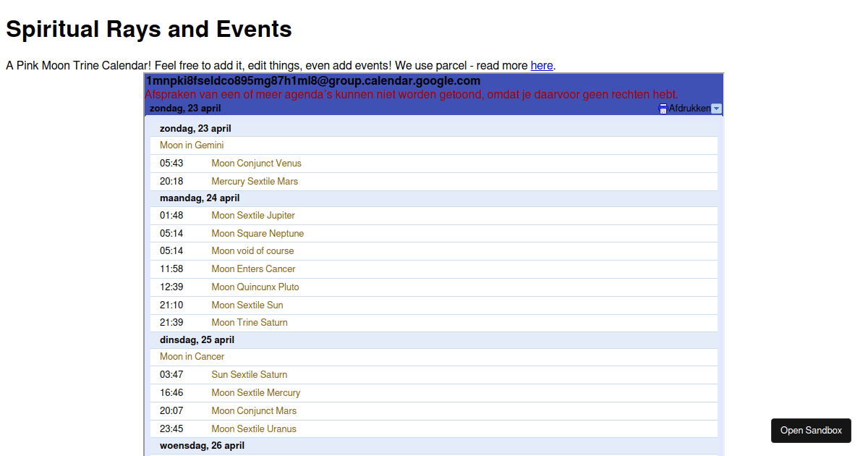Select the Moon Conjunct Mars event

coord(254,410)
